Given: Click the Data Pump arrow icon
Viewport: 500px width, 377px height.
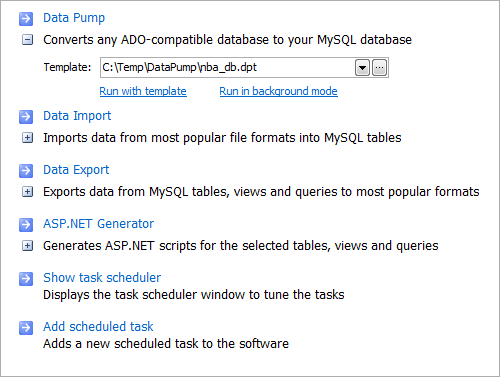Looking at the screenshot, I should pyautogui.click(x=26, y=19).
